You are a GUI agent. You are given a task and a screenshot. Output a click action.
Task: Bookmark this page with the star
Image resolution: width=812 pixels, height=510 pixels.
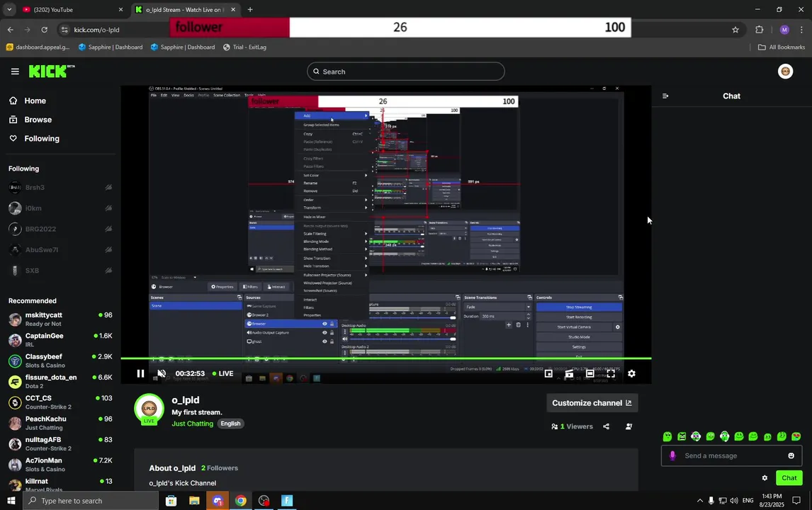coord(735,30)
